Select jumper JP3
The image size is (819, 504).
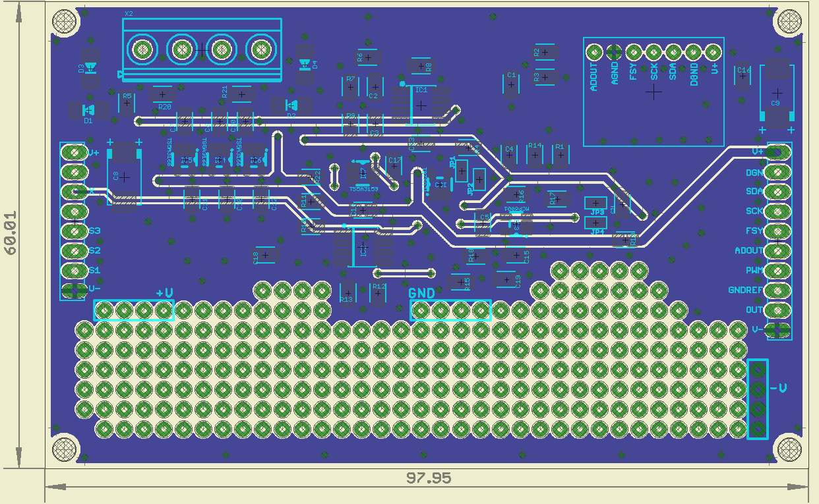(596, 203)
